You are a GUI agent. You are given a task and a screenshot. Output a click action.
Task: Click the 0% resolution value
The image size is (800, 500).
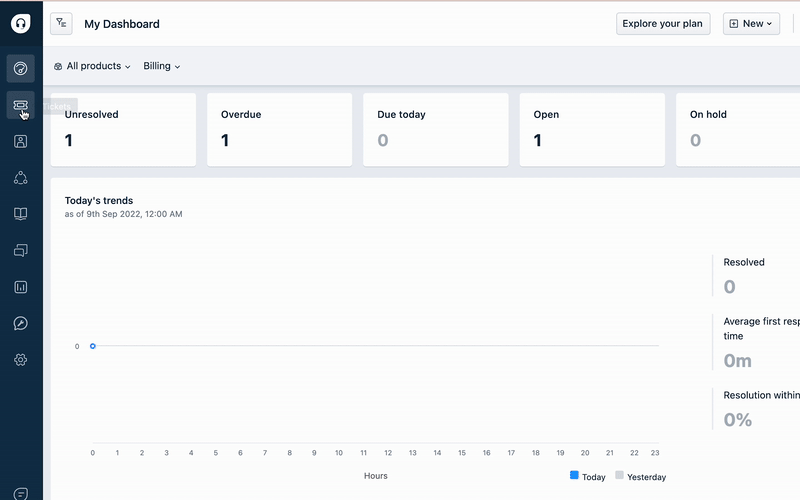[737, 420]
